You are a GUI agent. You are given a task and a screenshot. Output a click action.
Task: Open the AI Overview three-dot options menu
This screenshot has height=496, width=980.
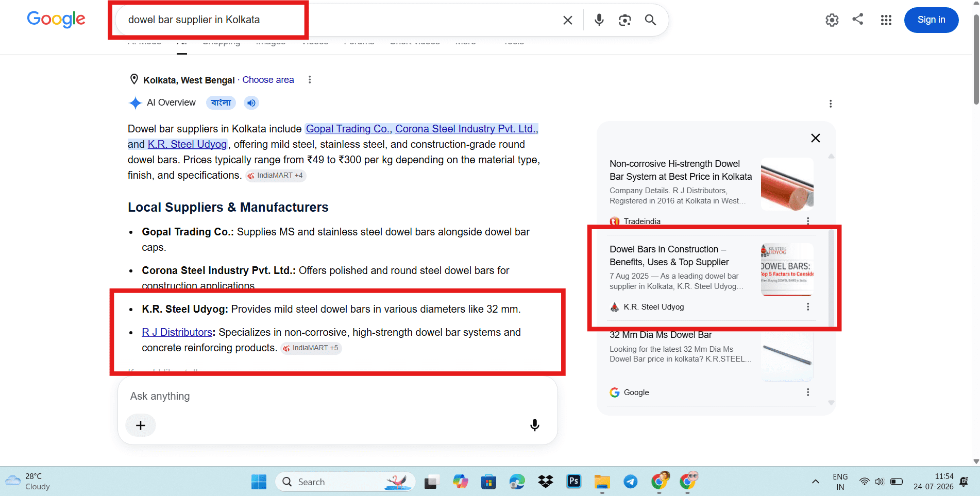(x=831, y=104)
